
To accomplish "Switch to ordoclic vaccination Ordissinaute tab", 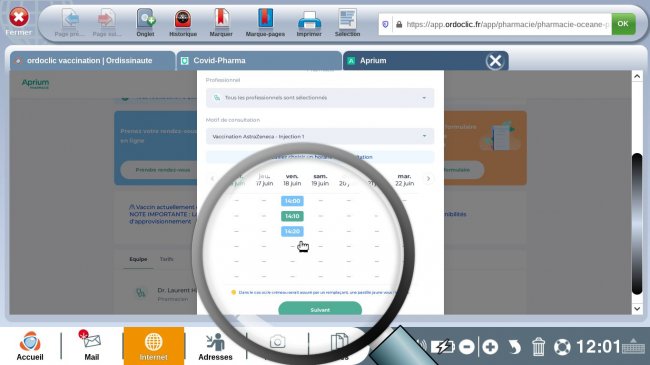I will (x=92, y=61).
